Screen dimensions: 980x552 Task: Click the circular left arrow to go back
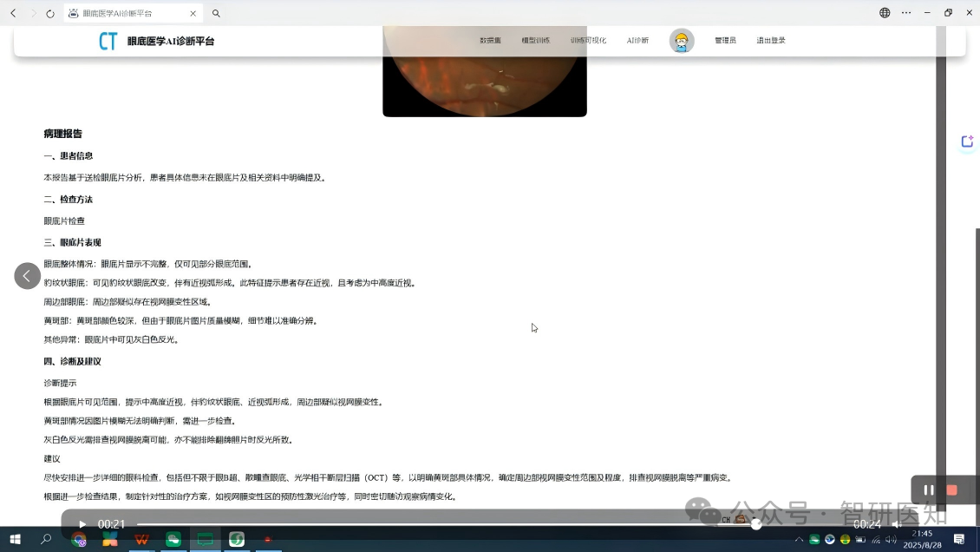[27, 275]
